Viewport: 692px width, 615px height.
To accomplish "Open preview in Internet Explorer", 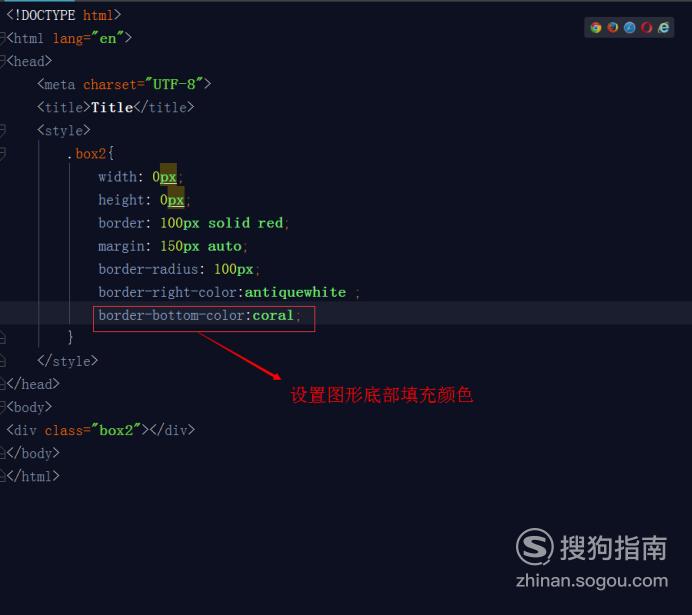I will 663,27.
